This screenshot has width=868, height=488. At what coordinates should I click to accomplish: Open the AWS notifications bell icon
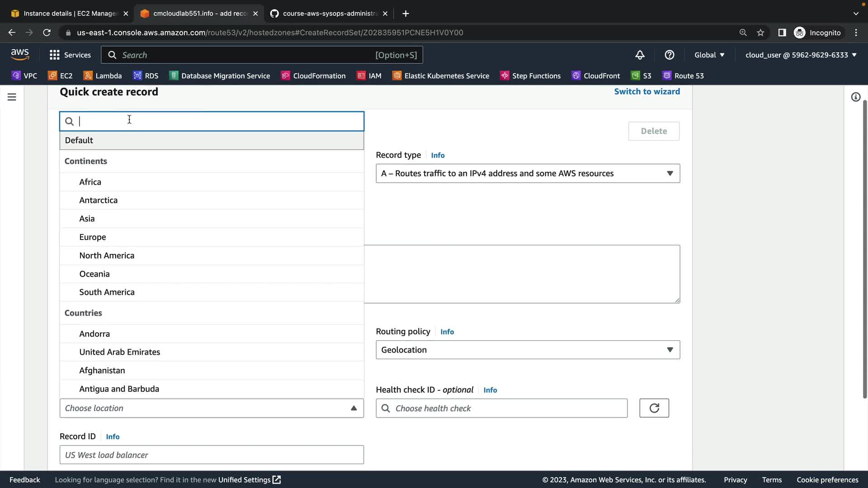640,55
